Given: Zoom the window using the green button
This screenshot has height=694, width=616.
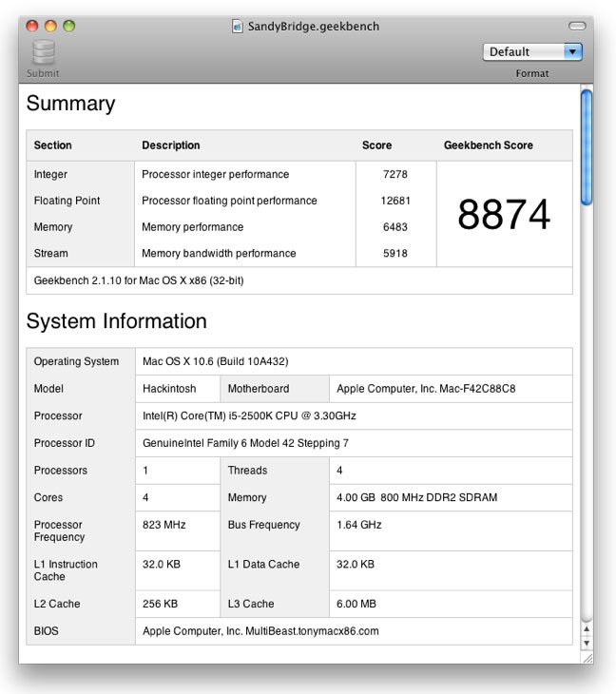Looking at the screenshot, I should click(x=68, y=27).
